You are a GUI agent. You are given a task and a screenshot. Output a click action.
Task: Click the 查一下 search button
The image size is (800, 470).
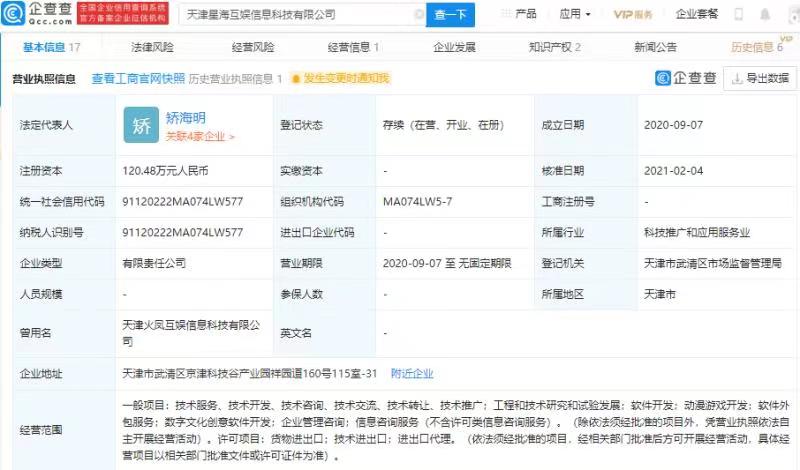tap(450, 15)
